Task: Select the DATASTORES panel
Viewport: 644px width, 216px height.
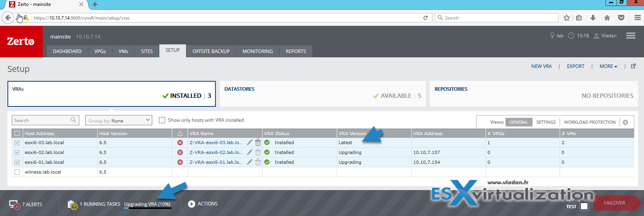Action: pos(323,94)
